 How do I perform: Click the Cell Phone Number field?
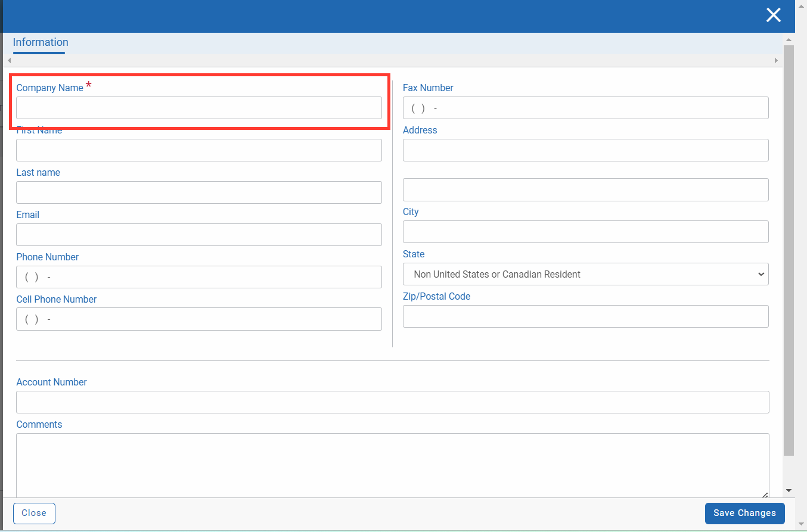pyautogui.click(x=198, y=319)
